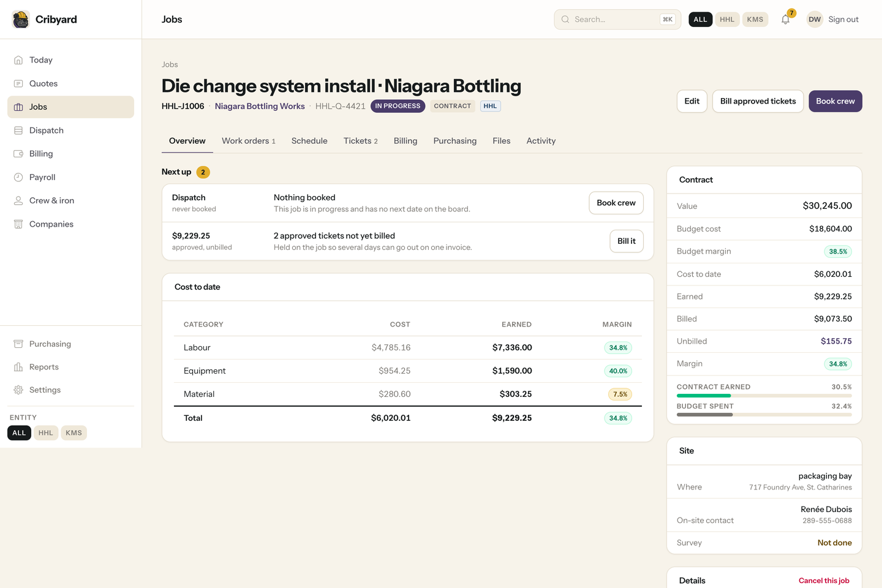Open Dispatch in the sidebar
This screenshot has width=882, height=588.
70,130
